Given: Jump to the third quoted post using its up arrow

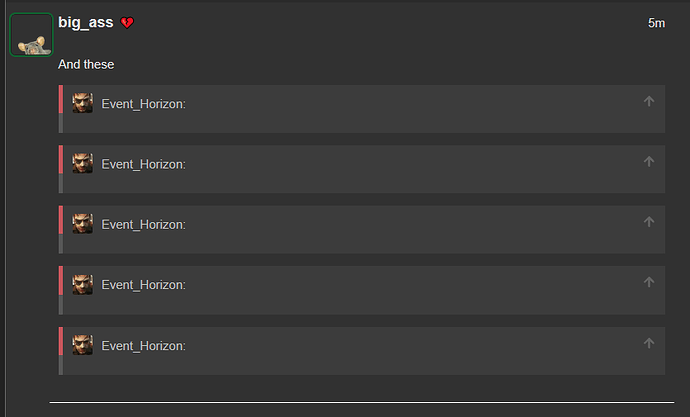Looking at the screenshot, I should [649, 222].
